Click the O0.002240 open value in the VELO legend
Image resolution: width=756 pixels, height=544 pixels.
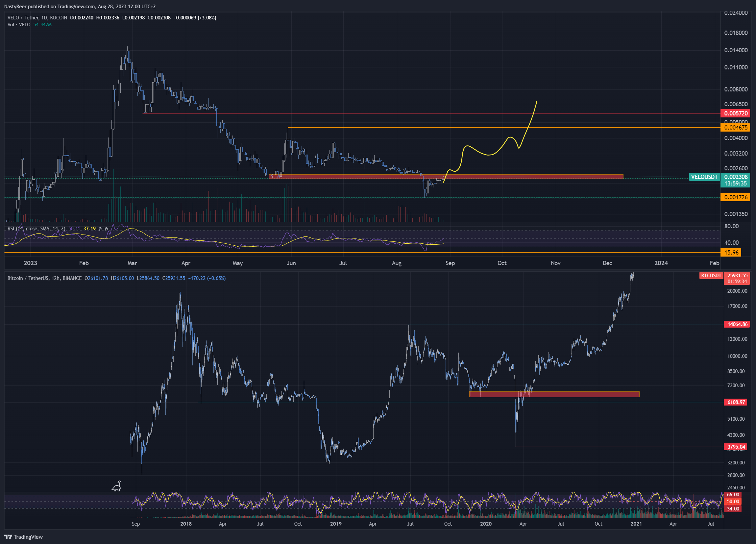tap(82, 18)
